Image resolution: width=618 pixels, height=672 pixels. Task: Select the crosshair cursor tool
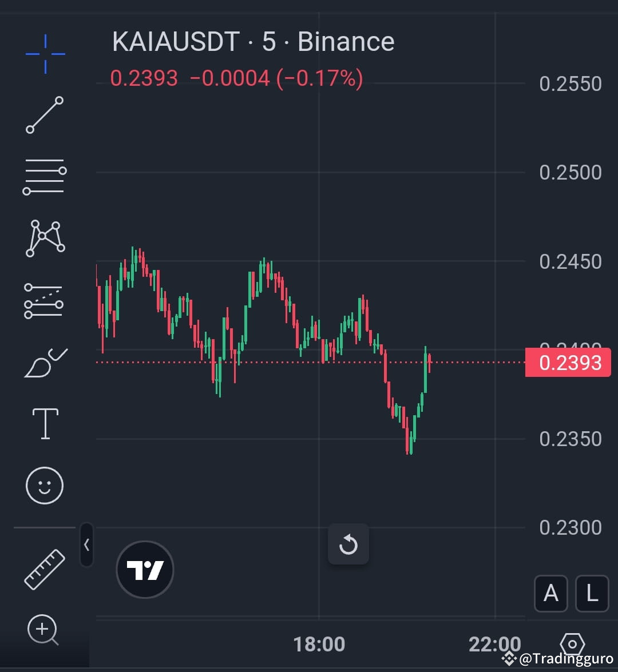[45, 53]
